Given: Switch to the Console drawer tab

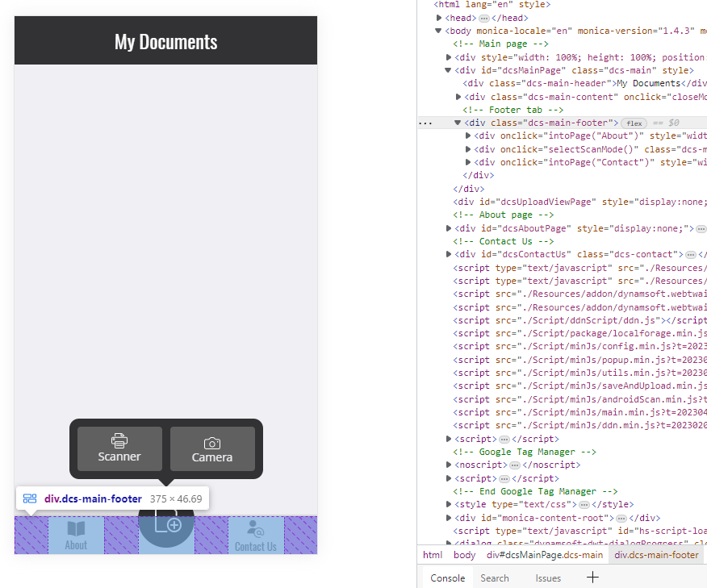Looking at the screenshot, I should click(447, 578).
